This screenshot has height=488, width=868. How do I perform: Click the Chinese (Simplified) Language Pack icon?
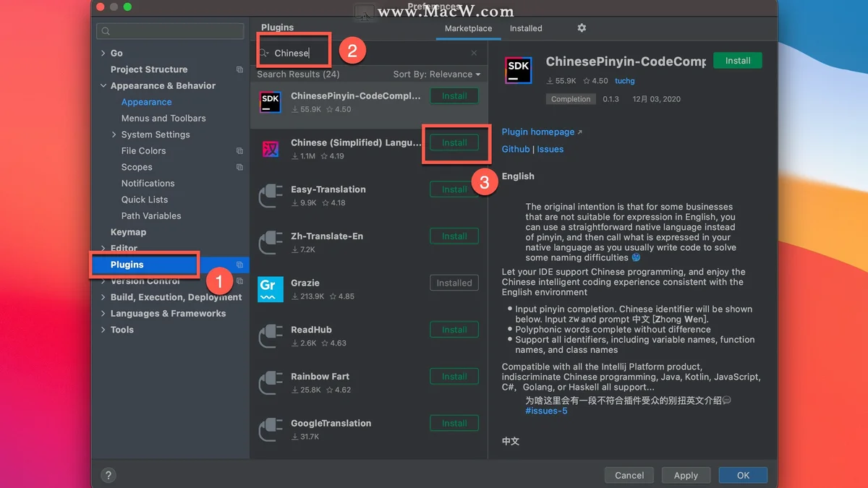click(271, 149)
